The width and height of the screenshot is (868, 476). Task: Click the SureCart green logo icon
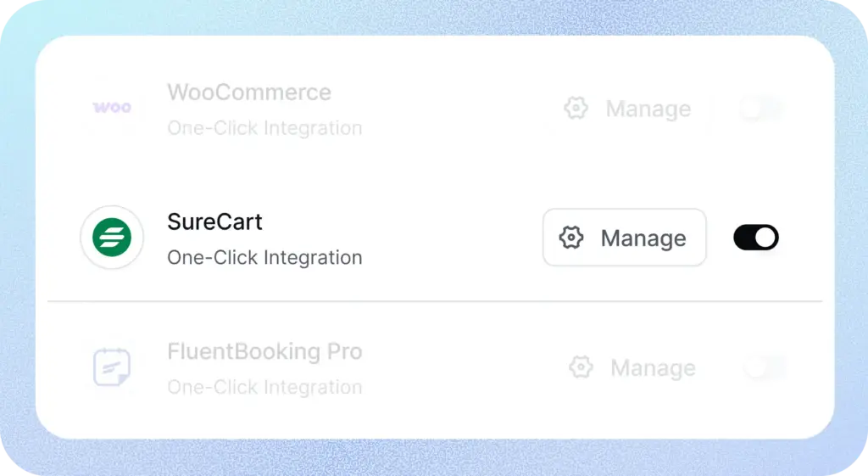tap(112, 238)
